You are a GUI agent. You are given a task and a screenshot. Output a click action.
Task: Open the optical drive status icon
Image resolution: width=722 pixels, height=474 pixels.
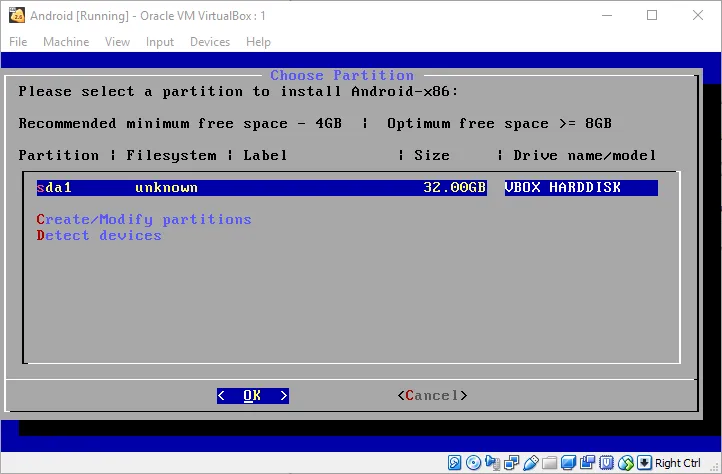tap(473, 463)
